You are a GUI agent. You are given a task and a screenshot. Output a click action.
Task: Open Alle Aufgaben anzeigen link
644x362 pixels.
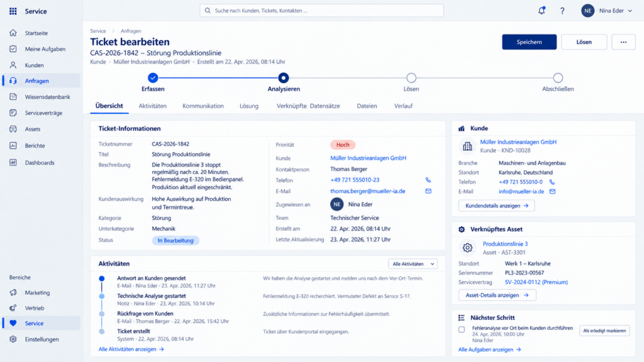[x=489, y=349]
